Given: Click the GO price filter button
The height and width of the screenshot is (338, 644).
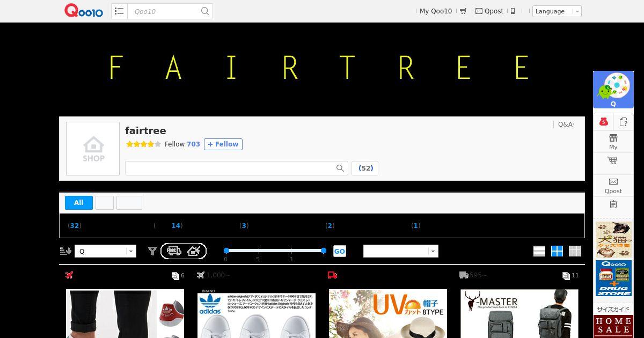Looking at the screenshot, I should [x=340, y=251].
